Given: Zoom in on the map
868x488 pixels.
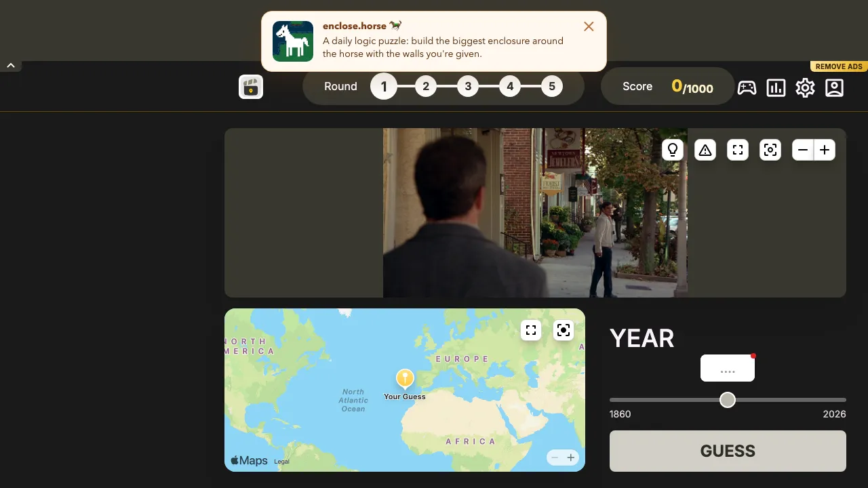Looking at the screenshot, I should coord(571,458).
